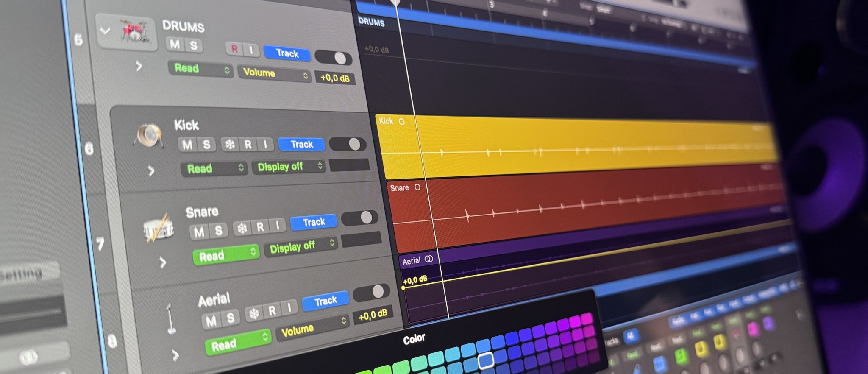Screen dimensions: 868x374
Task: Expand the Kick automation sub-lane arrow
Action: 151,171
